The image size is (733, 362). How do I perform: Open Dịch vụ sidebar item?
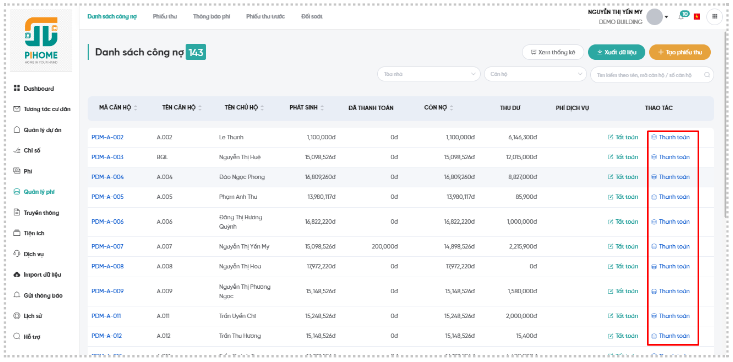point(29,254)
